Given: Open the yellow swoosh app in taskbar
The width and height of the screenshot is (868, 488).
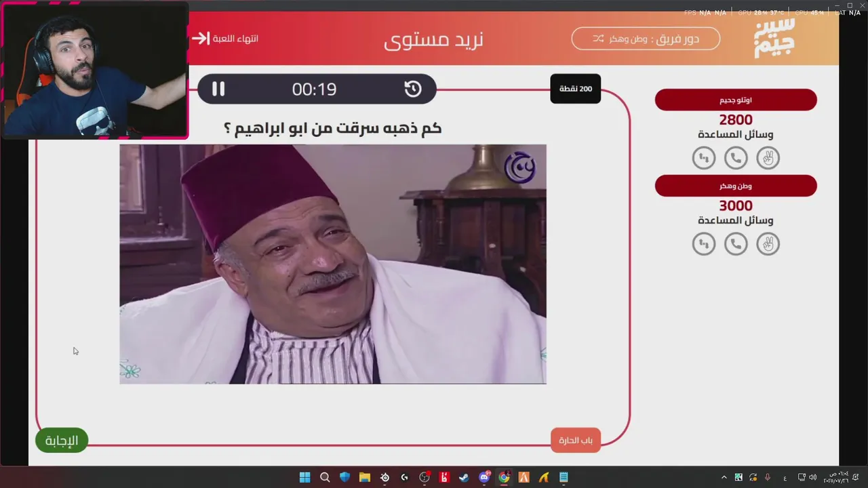Looking at the screenshot, I should (544, 477).
